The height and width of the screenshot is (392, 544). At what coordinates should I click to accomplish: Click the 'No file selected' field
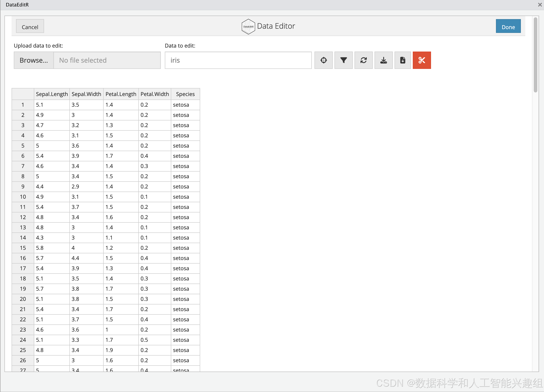[x=107, y=60]
